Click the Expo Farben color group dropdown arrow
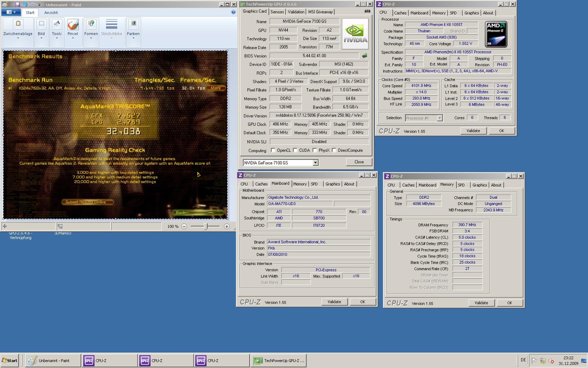The height and width of the screenshot is (368, 588). tap(133, 38)
